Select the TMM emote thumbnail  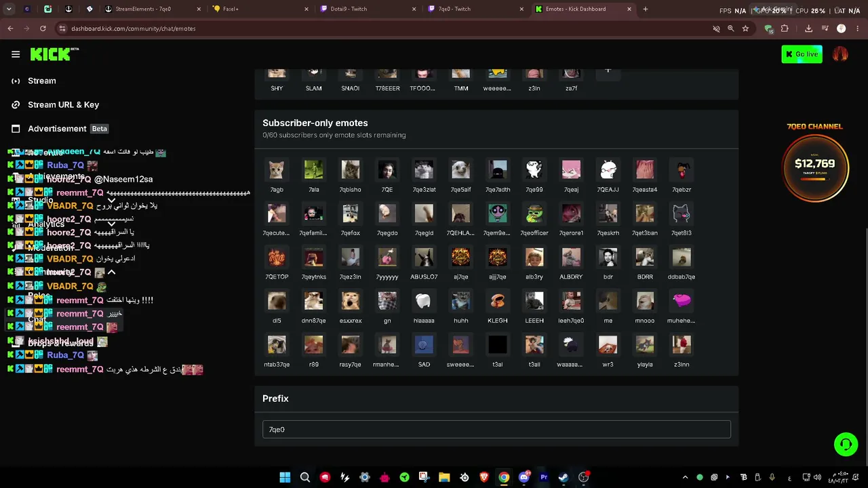tap(460, 73)
